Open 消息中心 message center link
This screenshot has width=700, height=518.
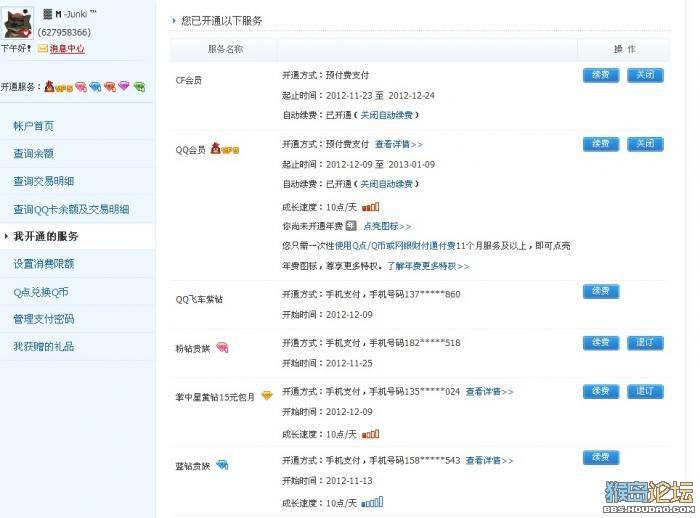click(67, 49)
